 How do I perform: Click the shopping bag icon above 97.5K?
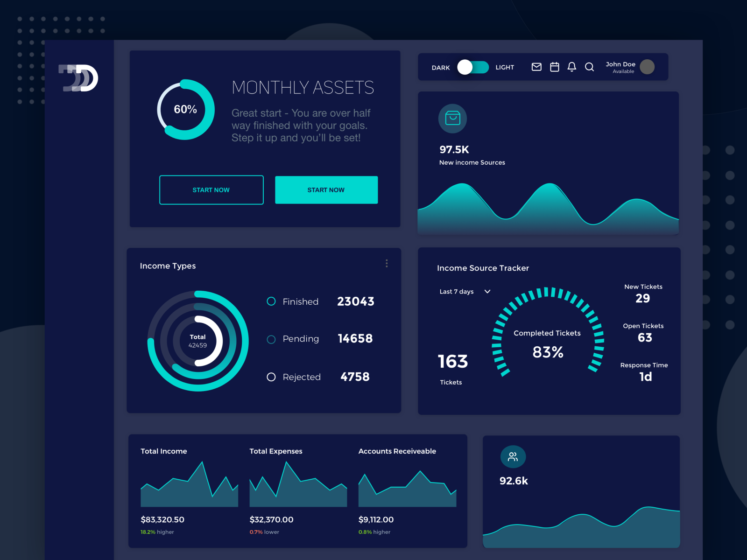(452, 119)
